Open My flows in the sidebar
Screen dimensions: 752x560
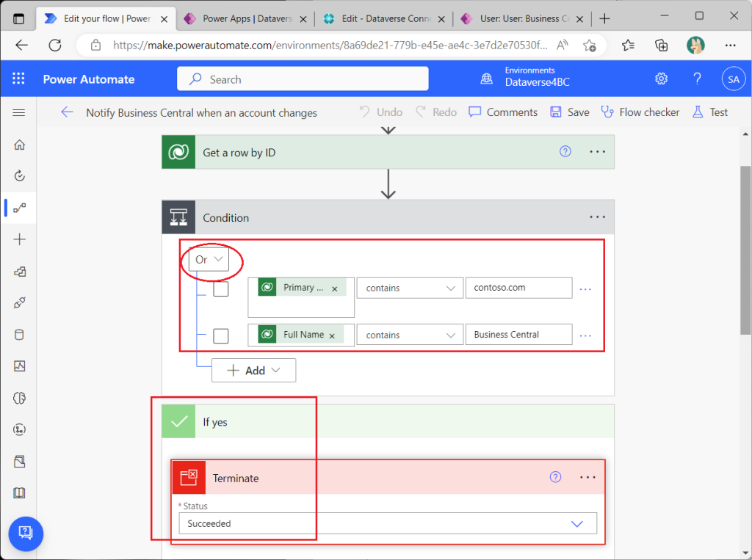(19, 208)
